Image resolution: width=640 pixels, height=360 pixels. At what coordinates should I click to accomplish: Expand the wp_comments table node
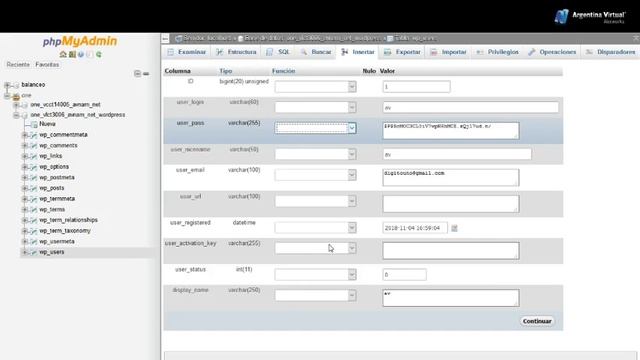[25, 146]
